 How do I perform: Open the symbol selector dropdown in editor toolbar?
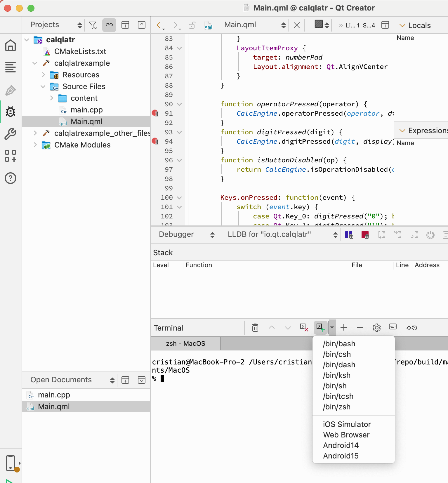tap(322, 25)
